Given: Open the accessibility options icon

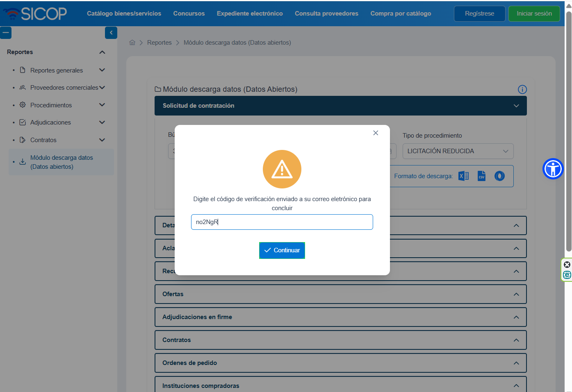Looking at the screenshot, I should click(553, 168).
